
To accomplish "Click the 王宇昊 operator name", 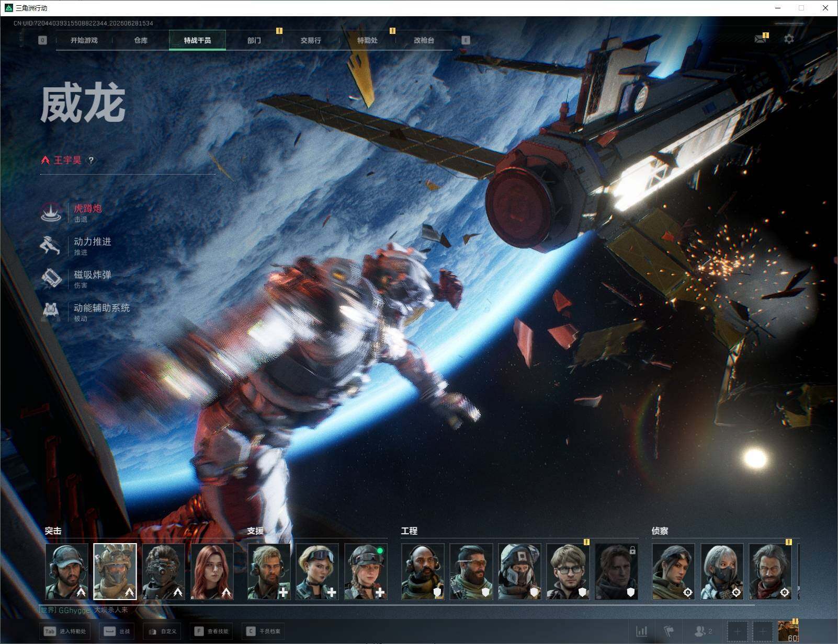I will 67,160.
